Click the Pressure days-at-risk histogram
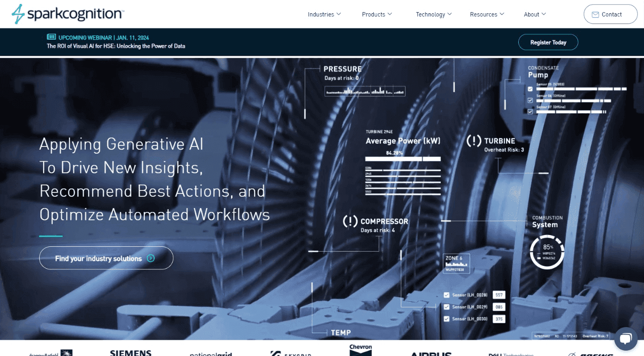The width and height of the screenshot is (644, 356). (x=365, y=91)
